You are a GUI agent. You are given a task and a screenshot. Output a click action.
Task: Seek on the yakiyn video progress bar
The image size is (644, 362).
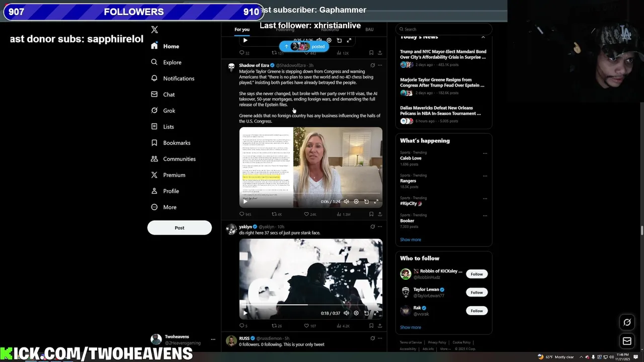tap(310, 305)
